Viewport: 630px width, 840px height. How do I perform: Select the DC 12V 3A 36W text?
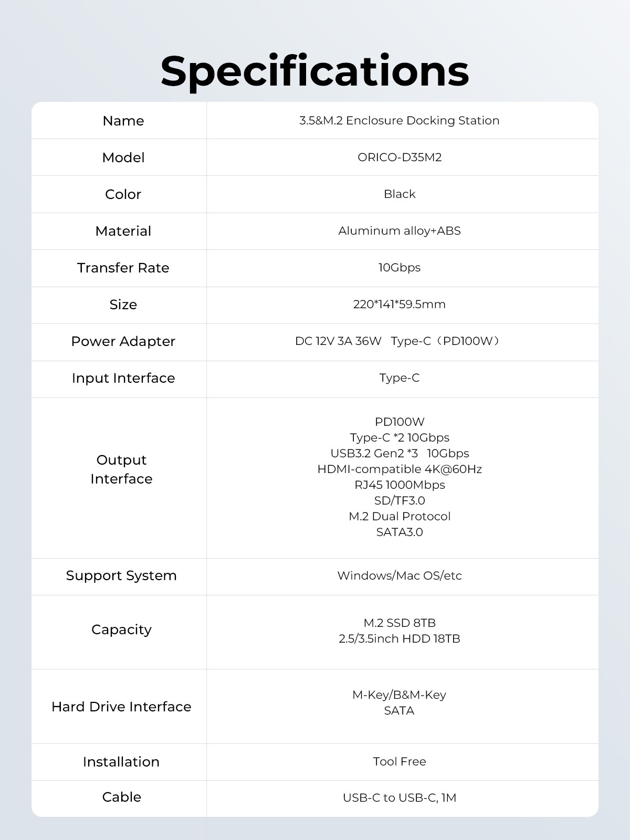[338, 341]
